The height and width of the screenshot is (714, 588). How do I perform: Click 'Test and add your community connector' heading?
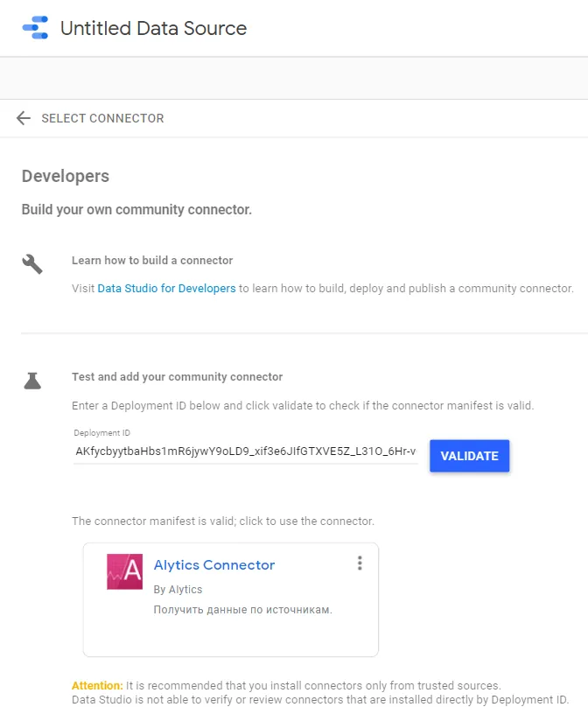coord(177,377)
